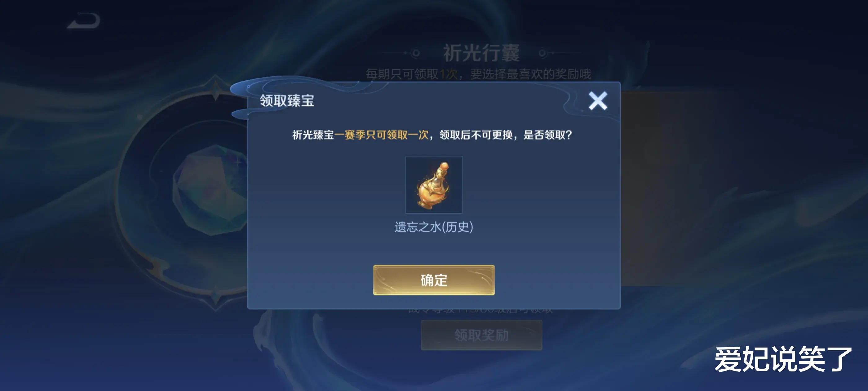Screen dimensions: 868x391
Task: Click the 爱妃说笑了 watermark
Action: click(x=783, y=359)
